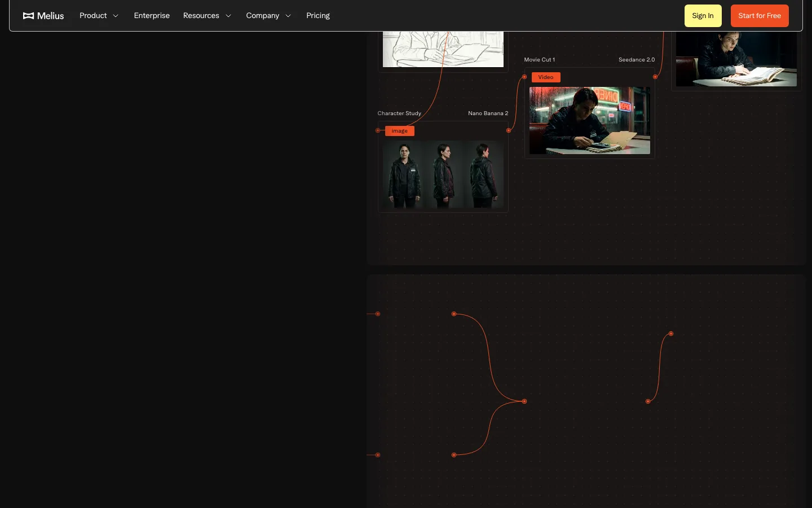The height and width of the screenshot is (508, 812).
Task: Select the reading-at-table image thumbnail
Action: pos(736,59)
